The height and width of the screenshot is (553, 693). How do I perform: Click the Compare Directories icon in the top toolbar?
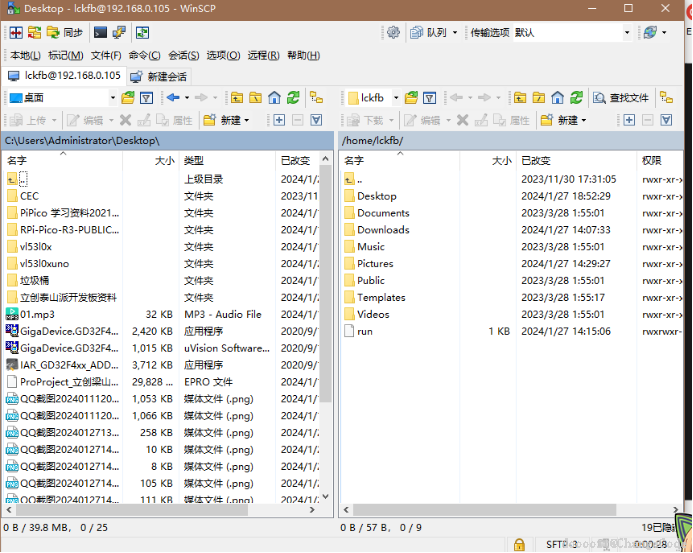click(x=16, y=33)
